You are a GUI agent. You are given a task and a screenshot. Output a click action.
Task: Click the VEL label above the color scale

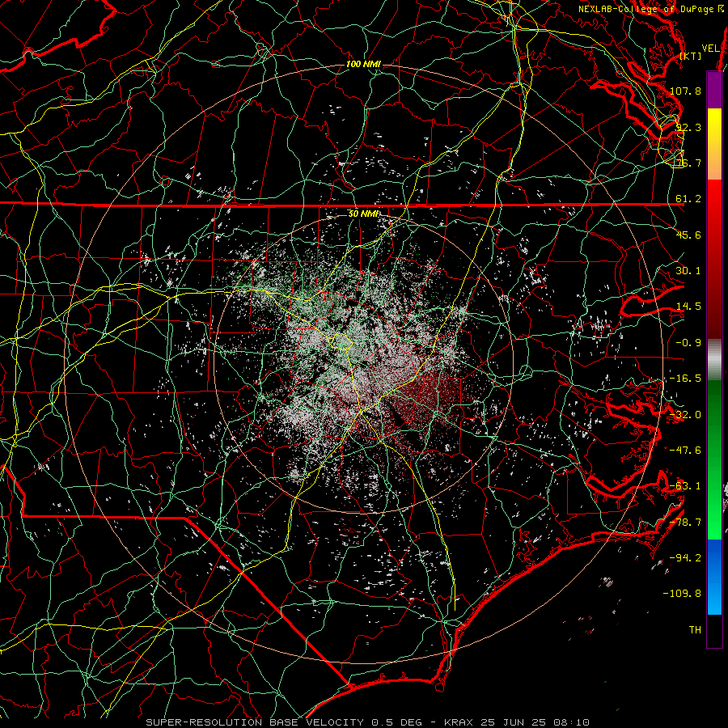(x=710, y=49)
